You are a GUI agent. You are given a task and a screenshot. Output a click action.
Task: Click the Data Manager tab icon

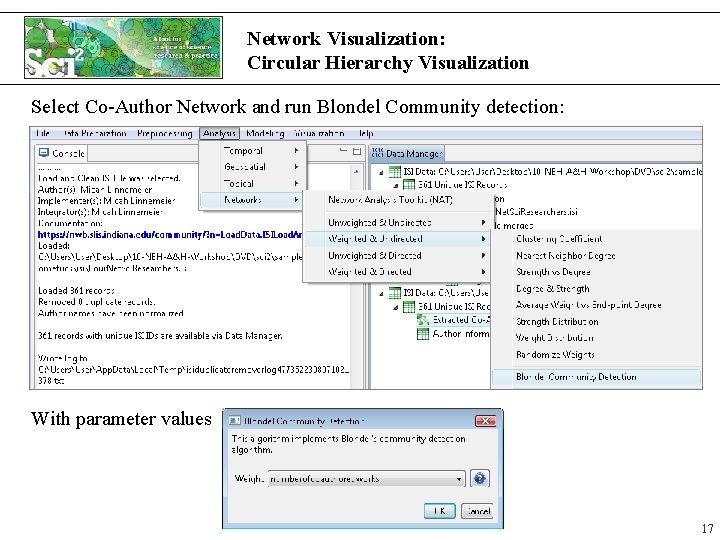377,153
